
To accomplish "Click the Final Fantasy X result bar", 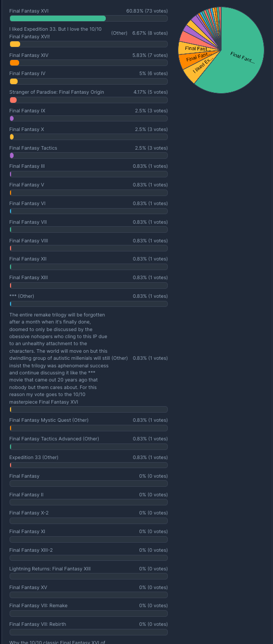I will pyautogui.click(x=89, y=137).
